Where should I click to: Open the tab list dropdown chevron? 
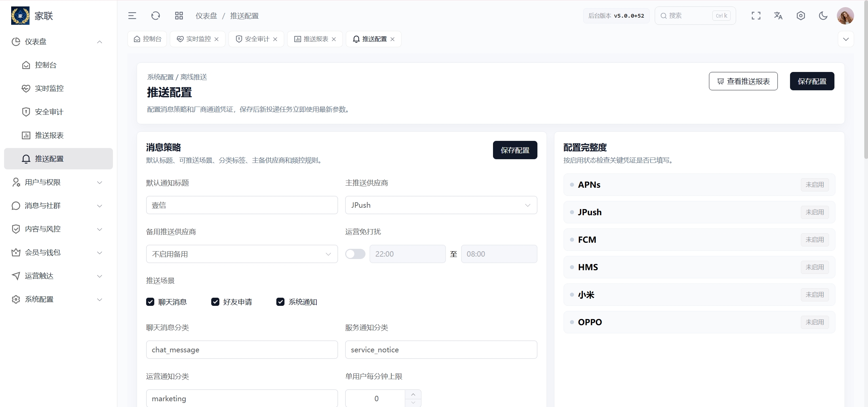(846, 39)
